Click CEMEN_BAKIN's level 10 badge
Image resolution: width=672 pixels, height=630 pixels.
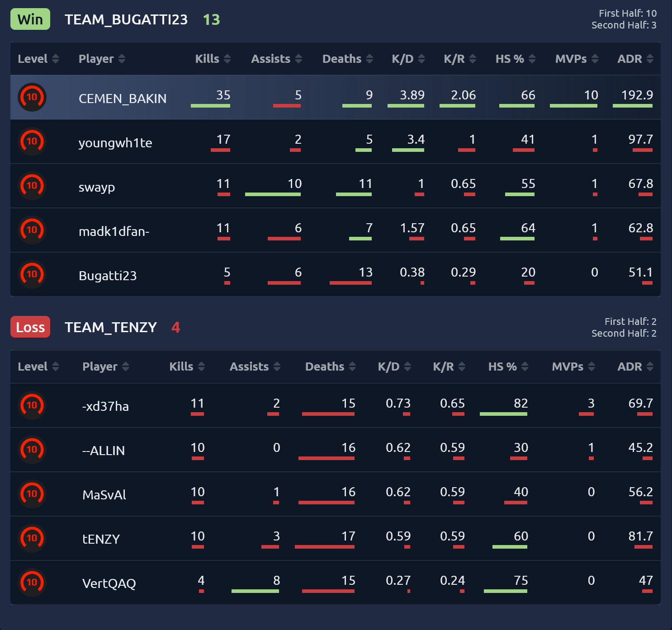click(32, 97)
